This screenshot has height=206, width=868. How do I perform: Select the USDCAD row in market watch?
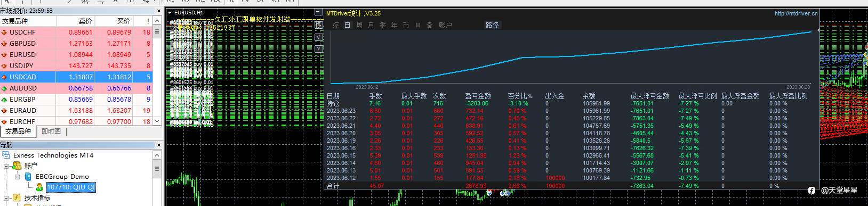(x=76, y=77)
